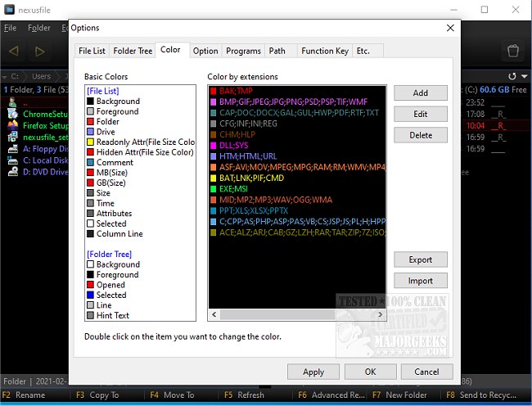532x406 pixels.
Task: Click the F2 Rename function key
Action: tap(24, 395)
